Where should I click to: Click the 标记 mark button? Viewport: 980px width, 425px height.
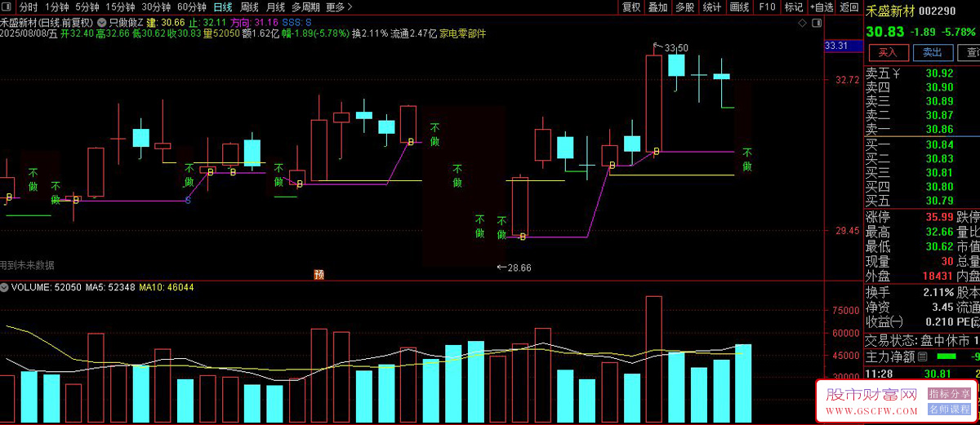(x=793, y=7)
